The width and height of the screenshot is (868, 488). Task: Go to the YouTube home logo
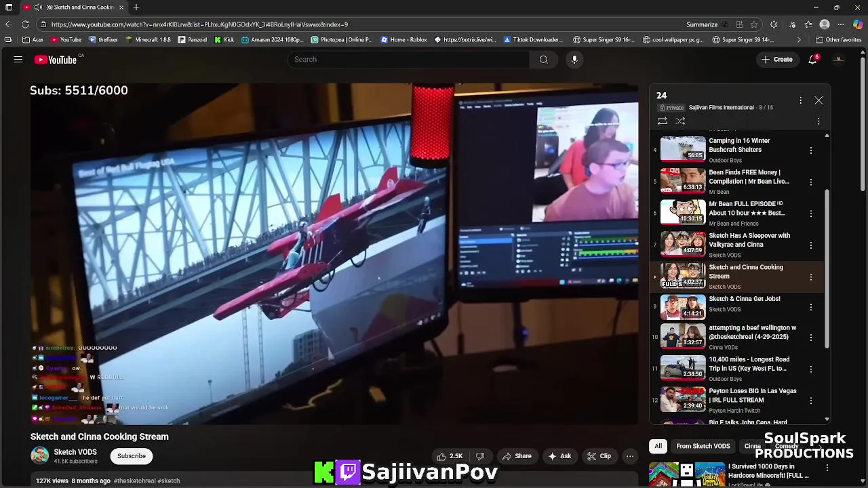click(56, 60)
